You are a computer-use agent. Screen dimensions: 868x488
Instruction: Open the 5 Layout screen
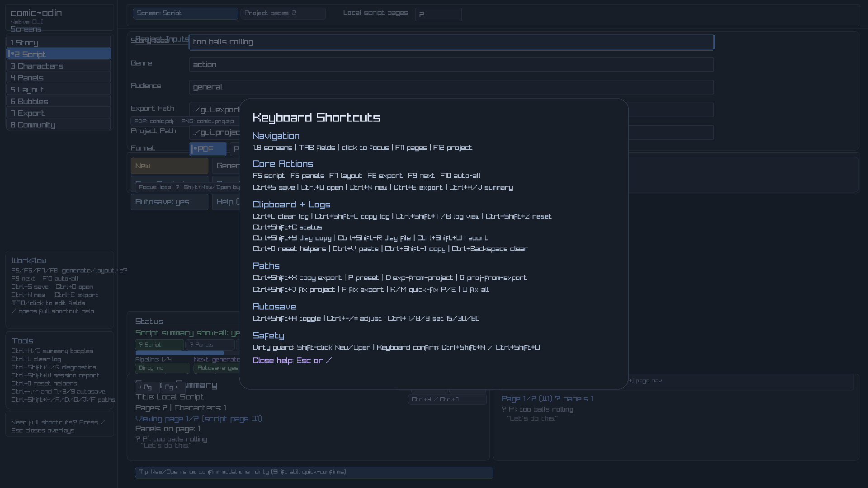tap(59, 89)
